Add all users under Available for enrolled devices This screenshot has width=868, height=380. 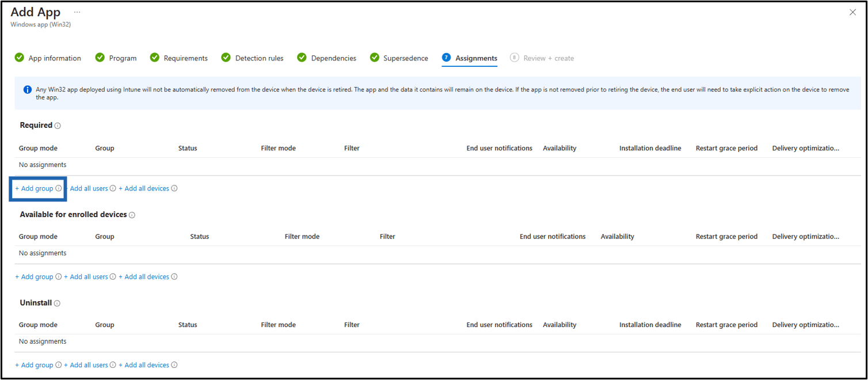tap(86, 277)
